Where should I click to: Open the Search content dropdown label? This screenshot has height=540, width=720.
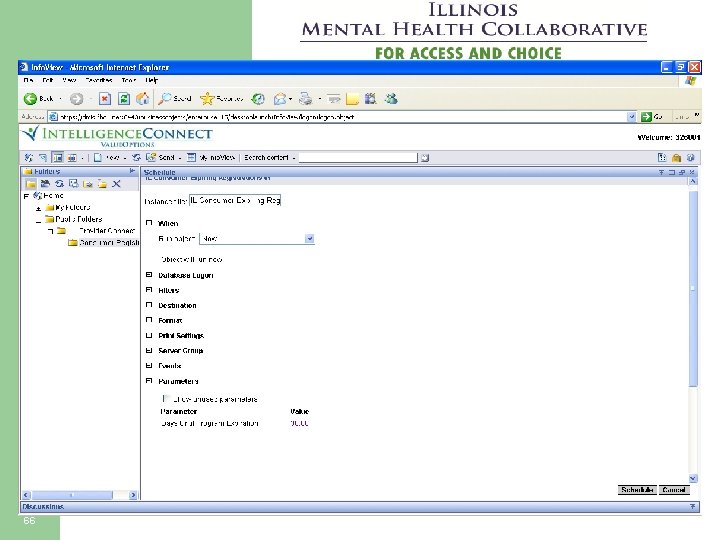point(269,158)
